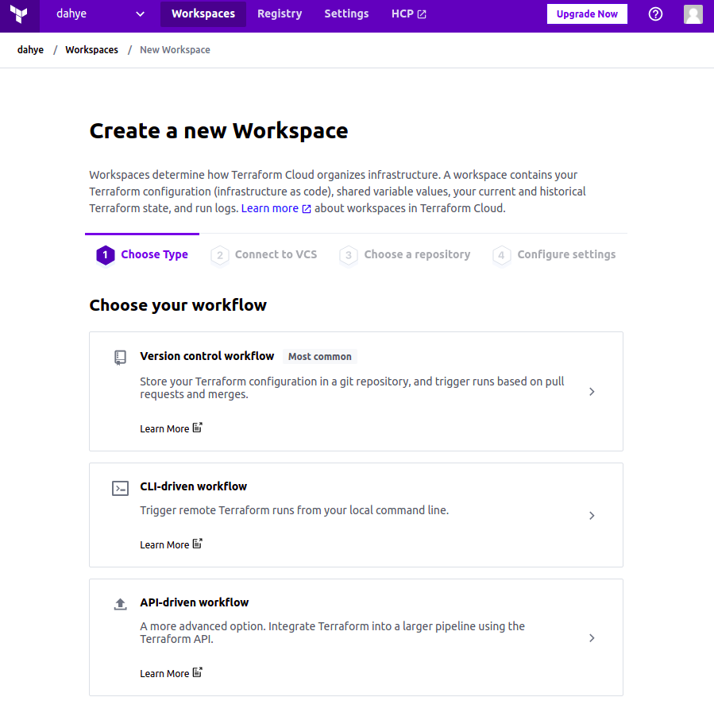Open the HCP nav link
The height and width of the screenshot is (728, 714).
(x=409, y=14)
